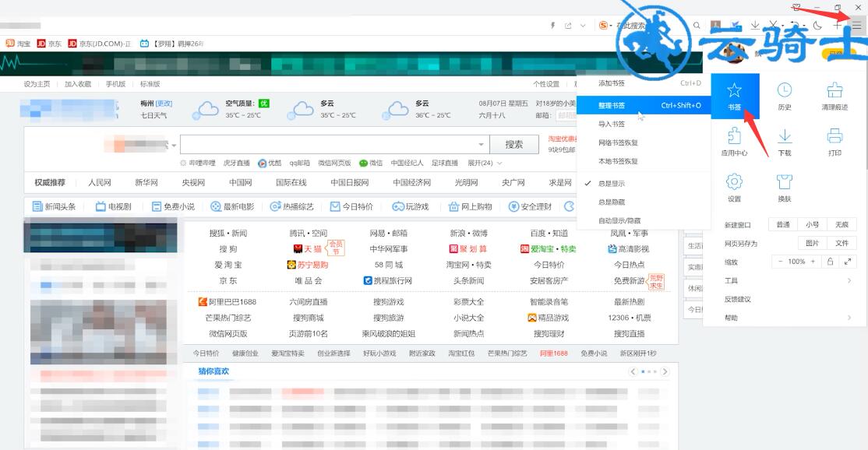Click the share icon in address bar
This screenshot has height=450, width=868.
(568, 26)
